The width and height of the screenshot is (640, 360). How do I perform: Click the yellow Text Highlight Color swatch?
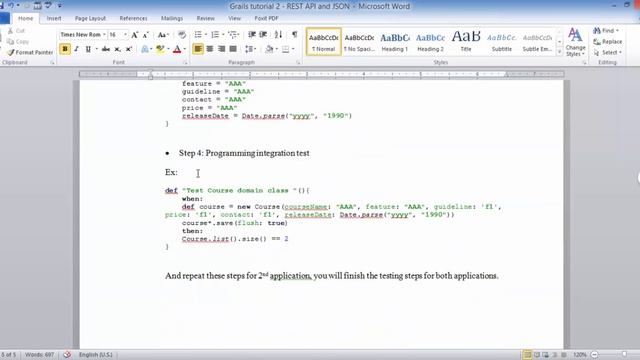click(x=160, y=49)
